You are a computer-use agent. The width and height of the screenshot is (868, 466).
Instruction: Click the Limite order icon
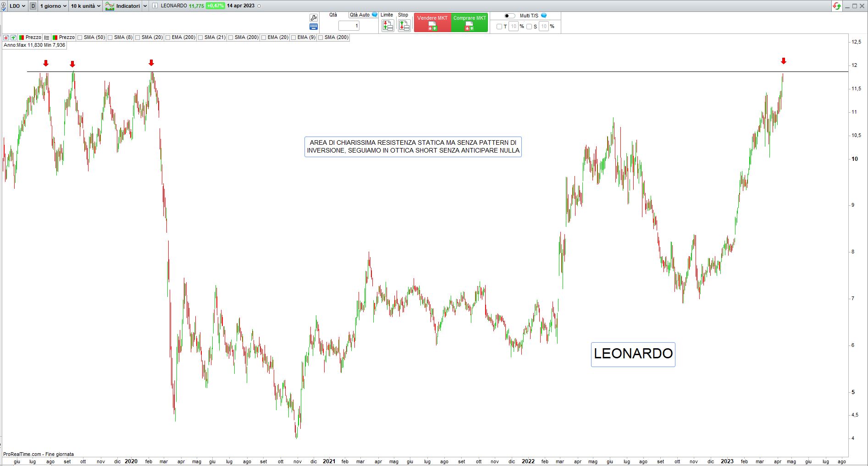click(x=387, y=26)
